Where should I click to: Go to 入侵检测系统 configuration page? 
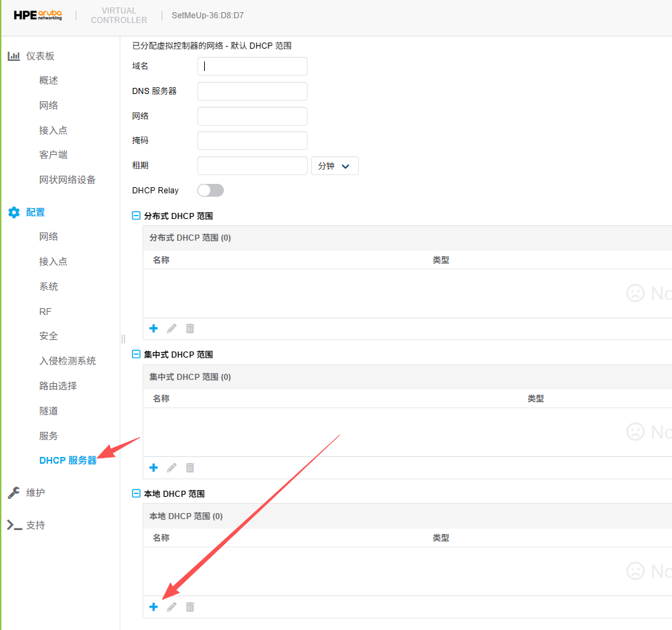point(68,361)
